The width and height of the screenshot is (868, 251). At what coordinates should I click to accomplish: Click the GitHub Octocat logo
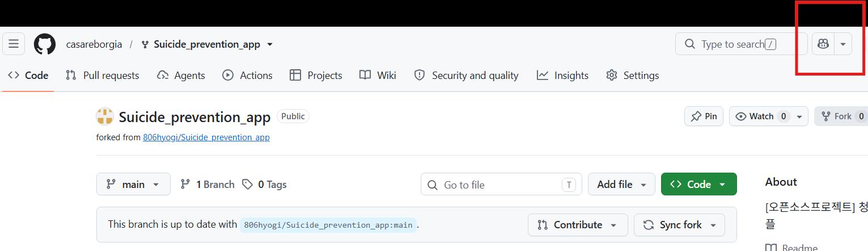tap(45, 44)
